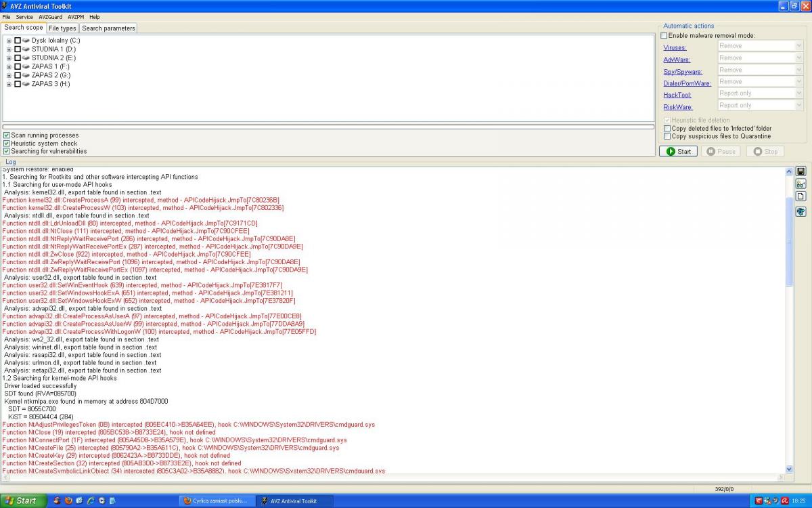This screenshot has height=508, width=812.
Task: Click the network connection tray icon
Action: (x=767, y=501)
